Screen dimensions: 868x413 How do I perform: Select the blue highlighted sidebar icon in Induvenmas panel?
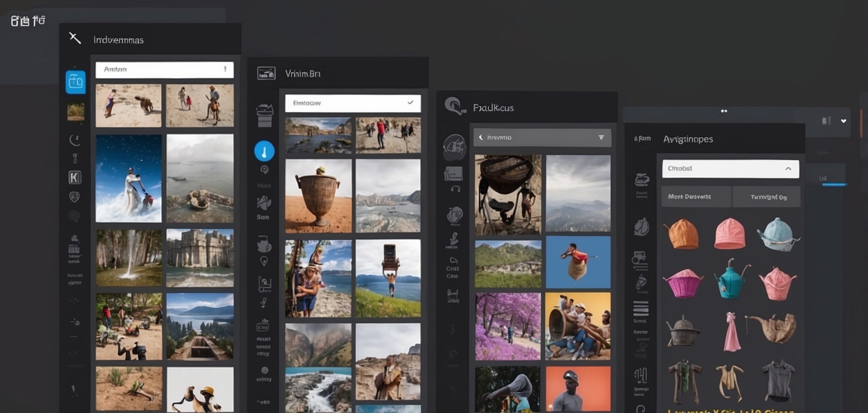click(x=76, y=82)
